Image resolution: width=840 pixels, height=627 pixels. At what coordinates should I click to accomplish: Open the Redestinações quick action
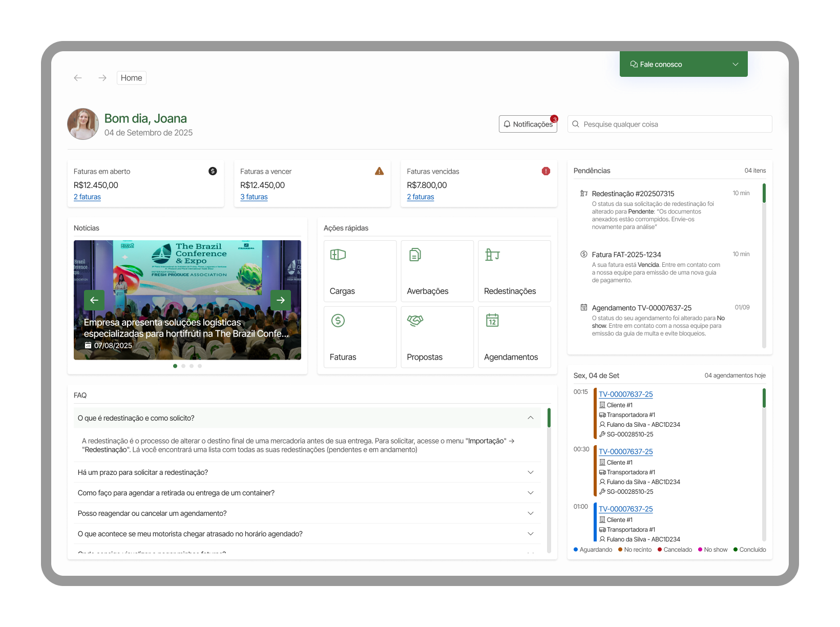click(514, 271)
